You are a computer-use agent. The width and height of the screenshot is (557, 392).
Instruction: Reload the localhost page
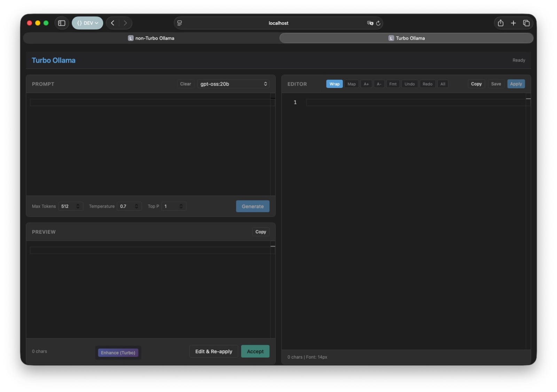pos(378,23)
